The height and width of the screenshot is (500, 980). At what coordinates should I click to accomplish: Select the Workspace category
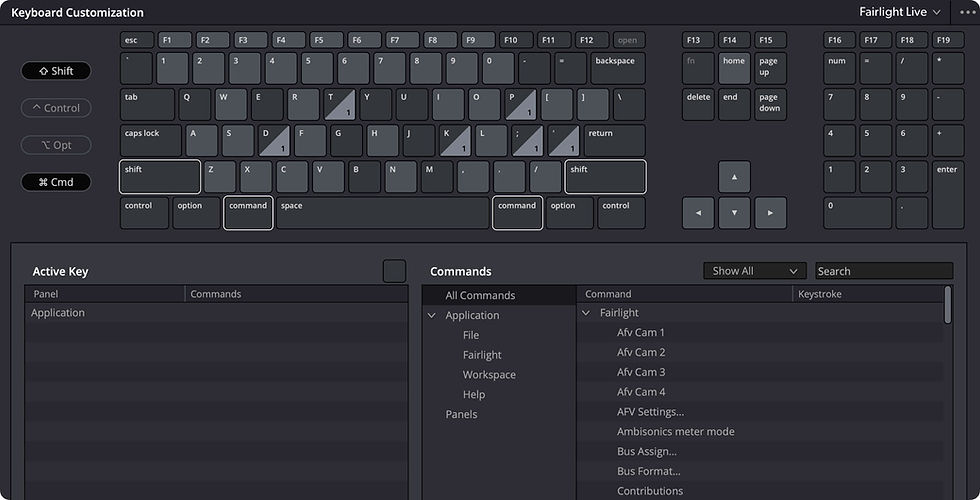(489, 374)
